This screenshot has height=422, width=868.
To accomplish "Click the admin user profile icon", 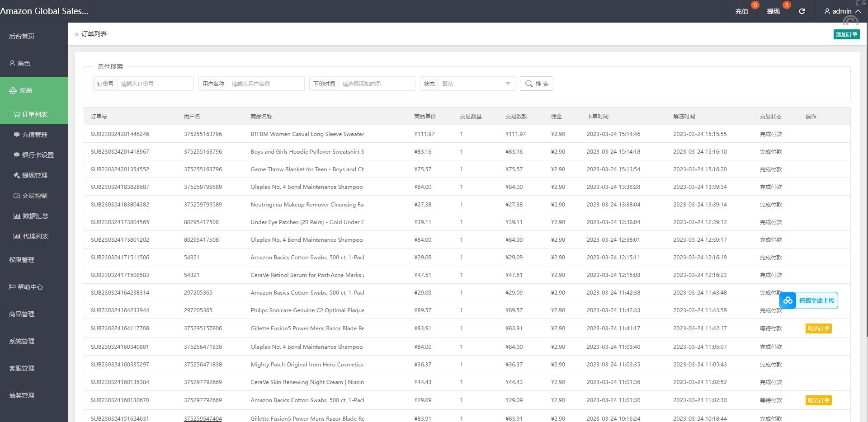I will click(x=827, y=11).
